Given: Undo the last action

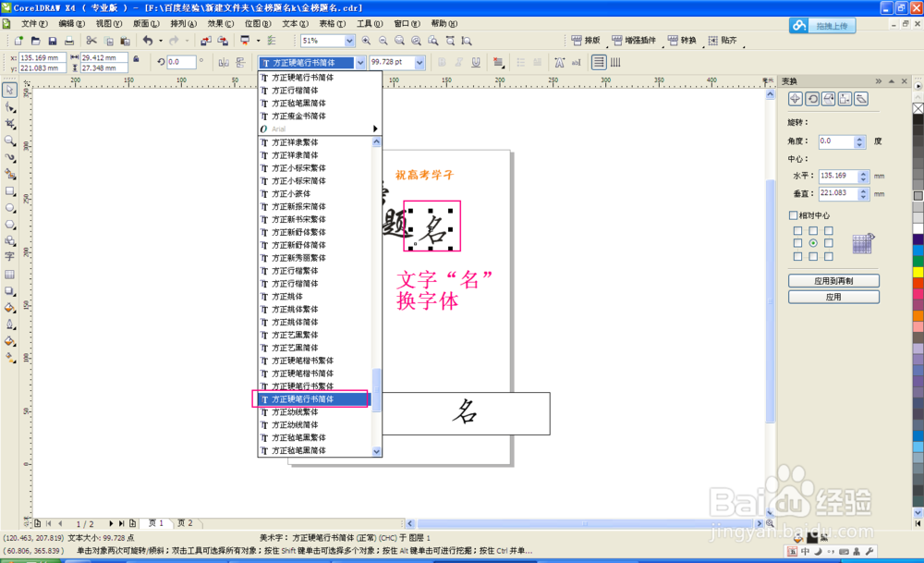Looking at the screenshot, I should (x=148, y=41).
